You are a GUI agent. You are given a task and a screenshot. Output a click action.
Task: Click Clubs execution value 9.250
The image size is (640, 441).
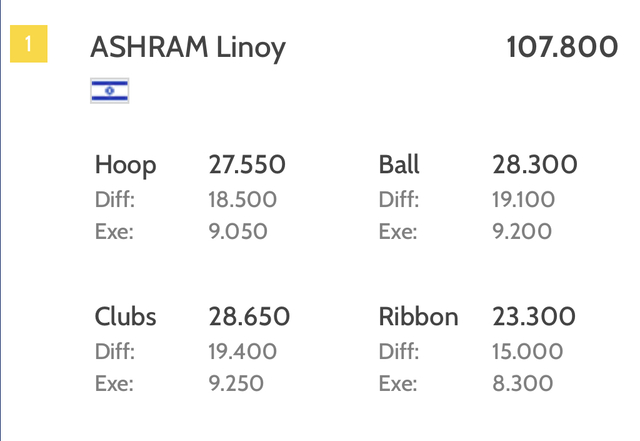[x=236, y=383]
